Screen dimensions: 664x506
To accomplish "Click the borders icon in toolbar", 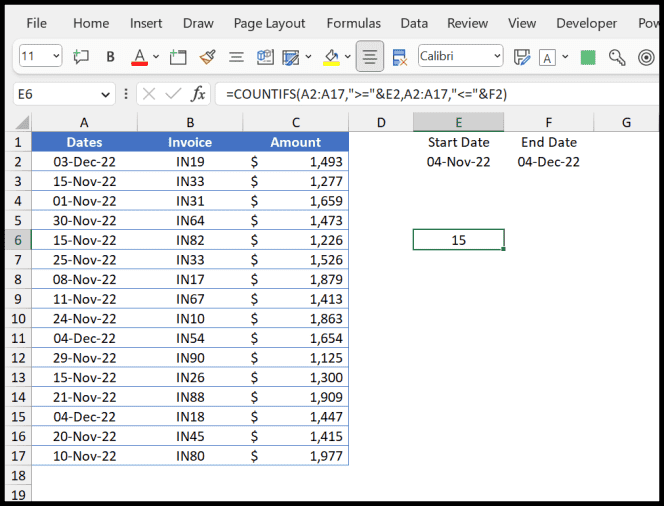I will (291, 57).
